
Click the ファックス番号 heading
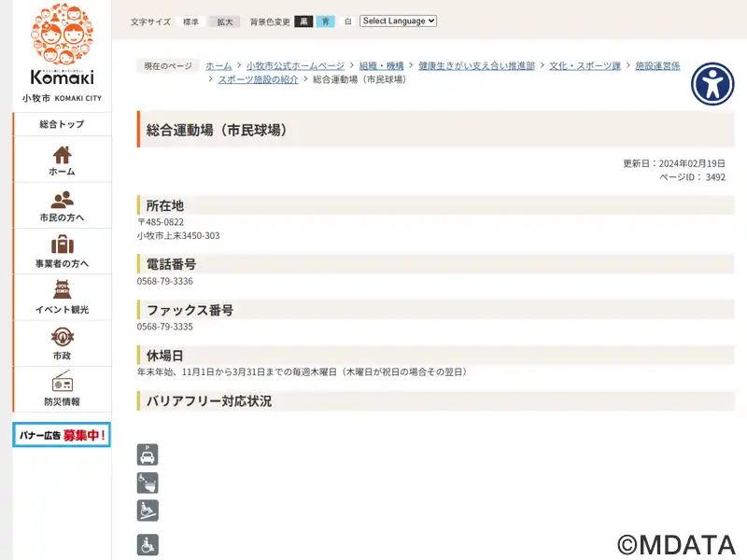pyautogui.click(x=190, y=310)
